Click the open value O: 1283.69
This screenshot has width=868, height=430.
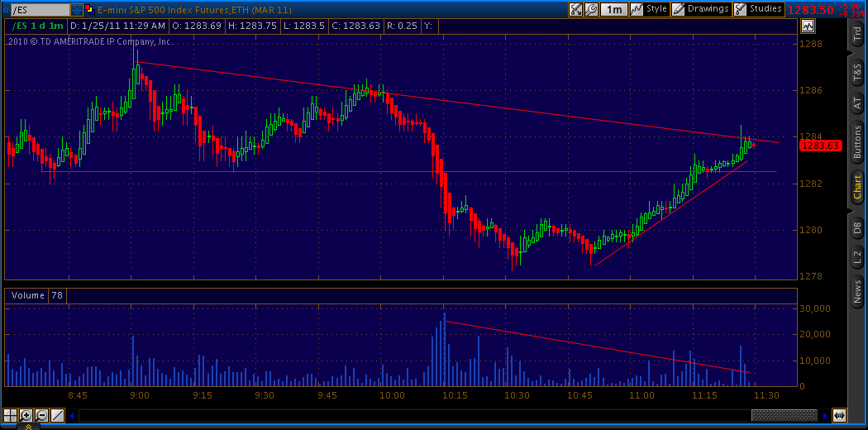pyautogui.click(x=195, y=26)
